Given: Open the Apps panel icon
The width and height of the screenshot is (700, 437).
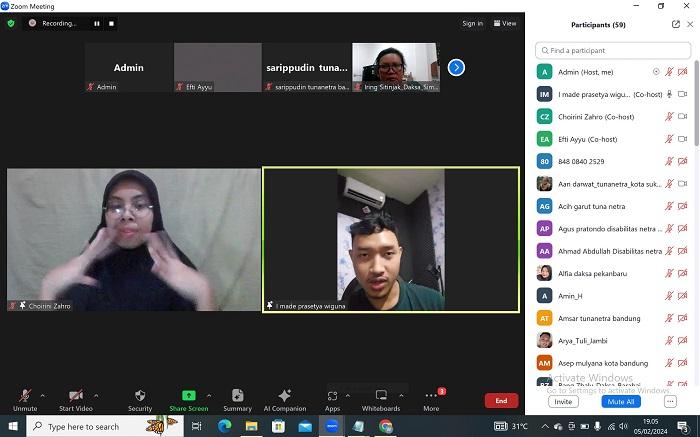Looking at the screenshot, I should click(332, 396).
